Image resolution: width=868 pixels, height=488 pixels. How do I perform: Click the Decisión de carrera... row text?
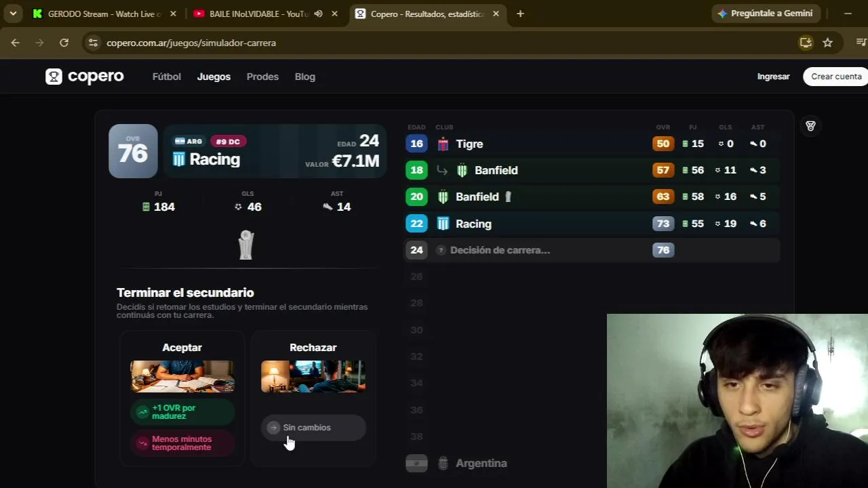[x=500, y=250]
